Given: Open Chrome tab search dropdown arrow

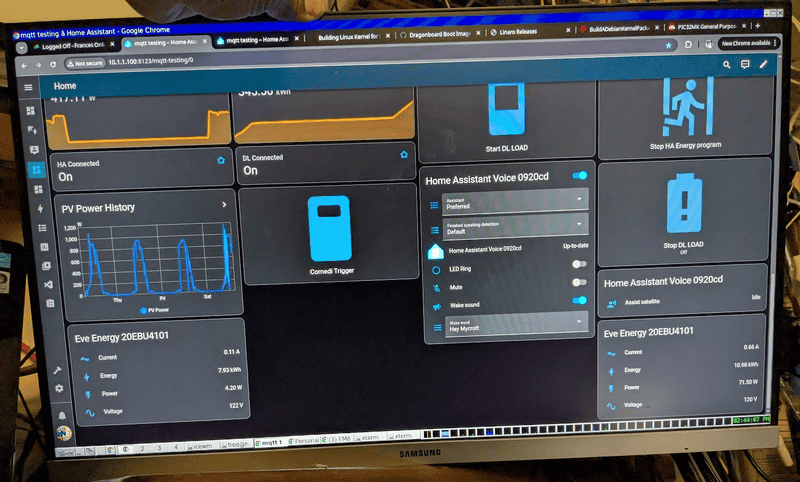Looking at the screenshot, I should pos(21,47).
